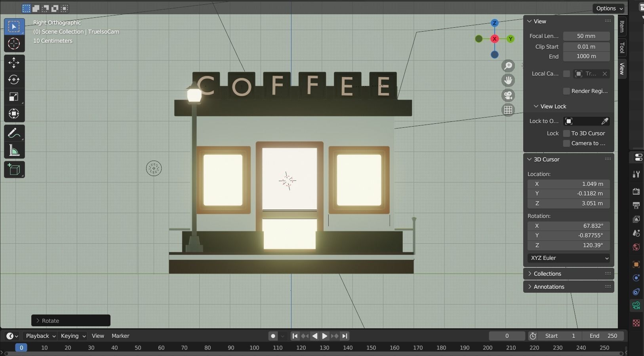Open the Object Constraints properties tab

point(636,292)
